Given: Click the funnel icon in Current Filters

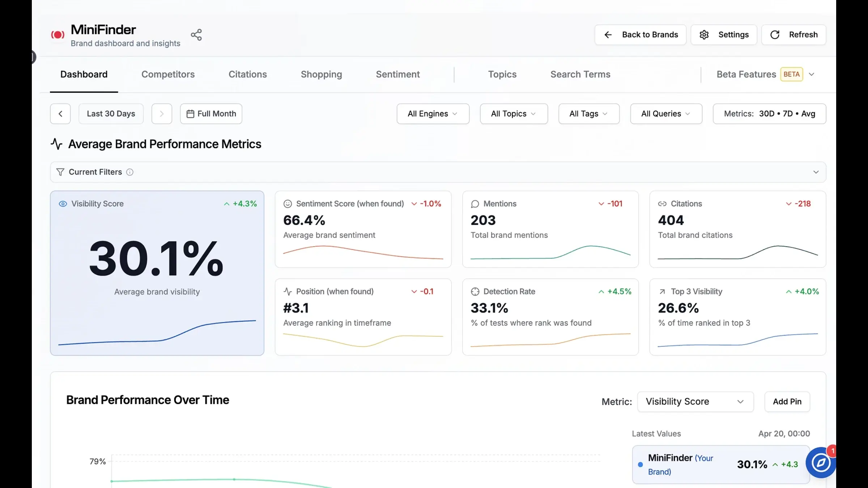Looking at the screenshot, I should 60,172.
